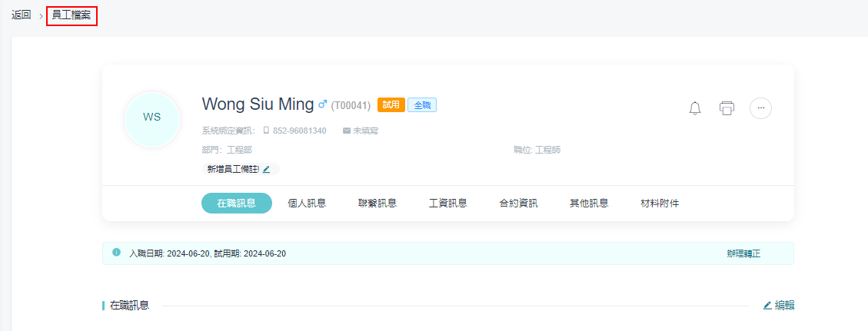Image resolution: width=868 pixels, height=331 pixels.
Task: Click the orange 試用 status tag
Action: click(391, 105)
